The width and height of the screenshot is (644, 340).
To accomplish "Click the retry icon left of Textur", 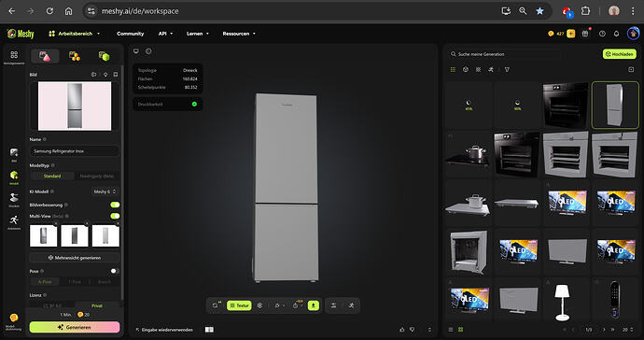I will coord(216,305).
